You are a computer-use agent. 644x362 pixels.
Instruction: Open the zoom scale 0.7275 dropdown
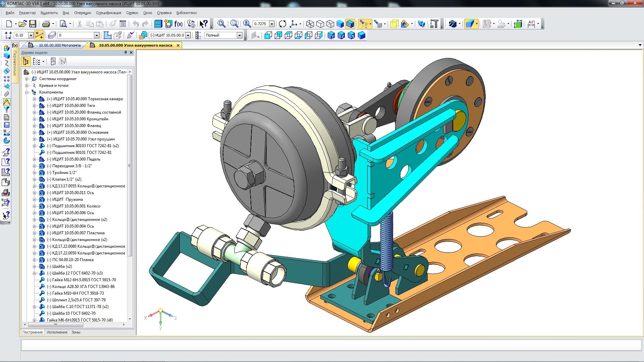[x=272, y=24]
